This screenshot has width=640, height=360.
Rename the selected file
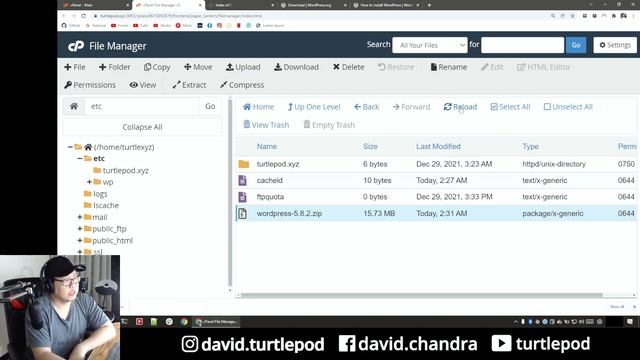pyautogui.click(x=448, y=67)
